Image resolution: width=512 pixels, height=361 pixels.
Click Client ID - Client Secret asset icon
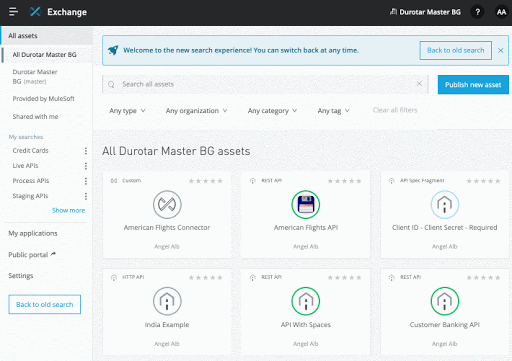[x=445, y=204]
